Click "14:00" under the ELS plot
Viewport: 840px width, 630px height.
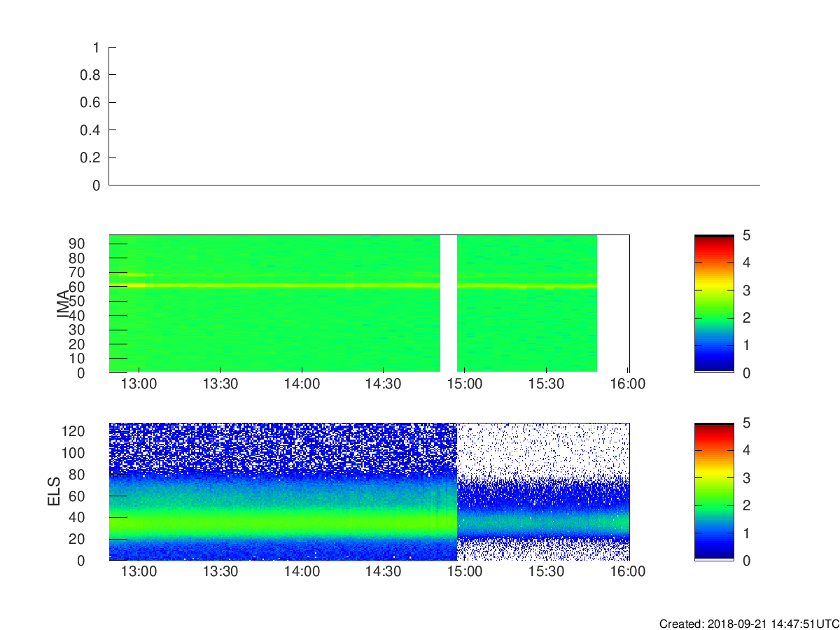click(302, 572)
